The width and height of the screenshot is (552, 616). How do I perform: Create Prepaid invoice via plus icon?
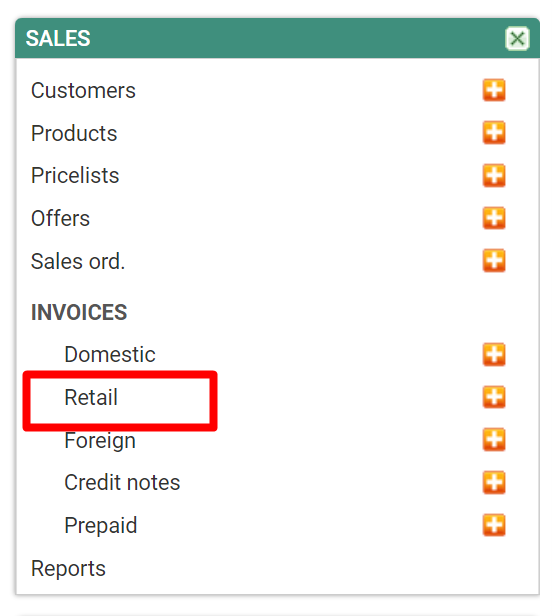coord(494,525)
